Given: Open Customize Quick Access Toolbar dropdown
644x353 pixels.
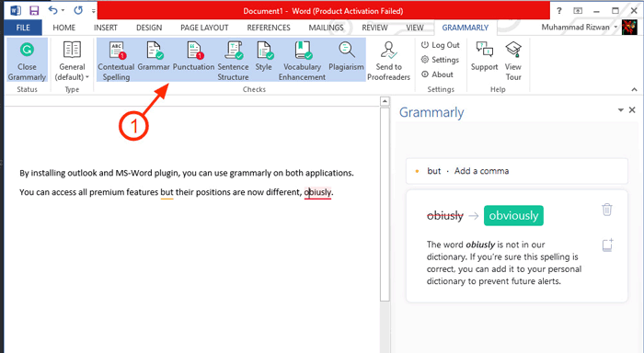Looking at the screenshot, I should (94, 11).
